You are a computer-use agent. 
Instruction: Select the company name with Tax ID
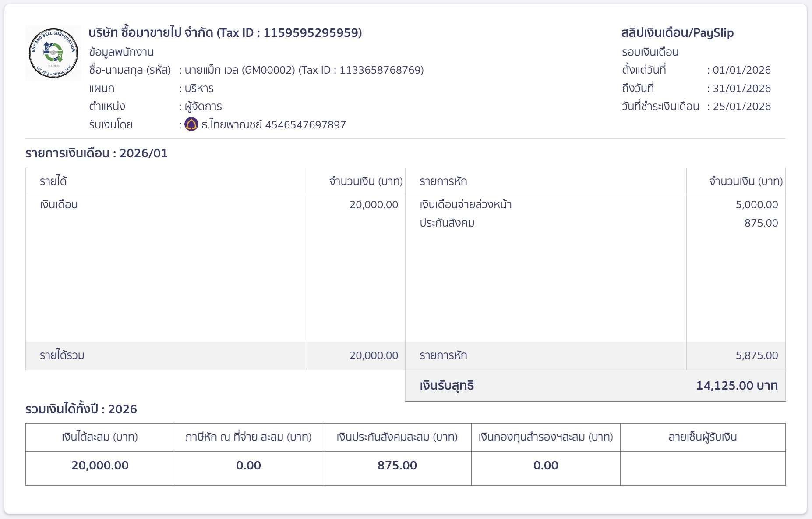pyautogui.click(x=225, y=33)
